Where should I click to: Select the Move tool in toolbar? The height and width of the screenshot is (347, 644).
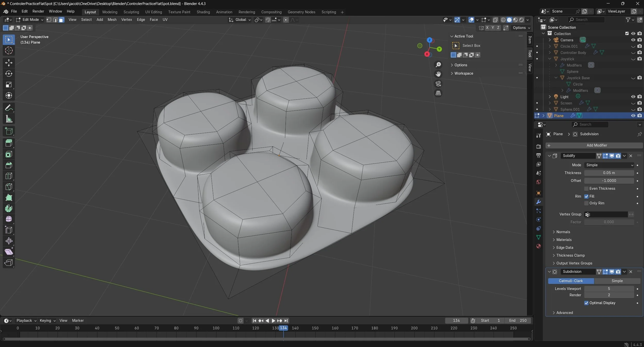(x=9, y=63)
